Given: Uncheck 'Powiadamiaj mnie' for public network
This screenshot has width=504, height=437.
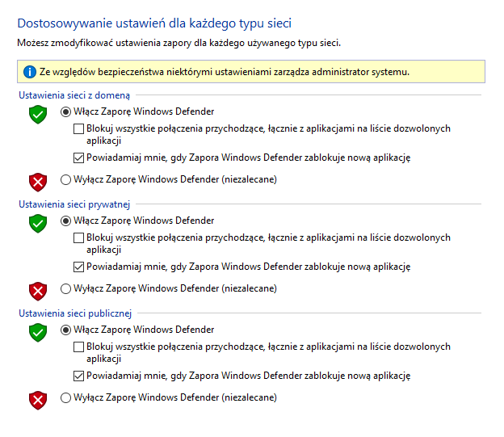Looking at the screenshot, I should tap(78, 376).
